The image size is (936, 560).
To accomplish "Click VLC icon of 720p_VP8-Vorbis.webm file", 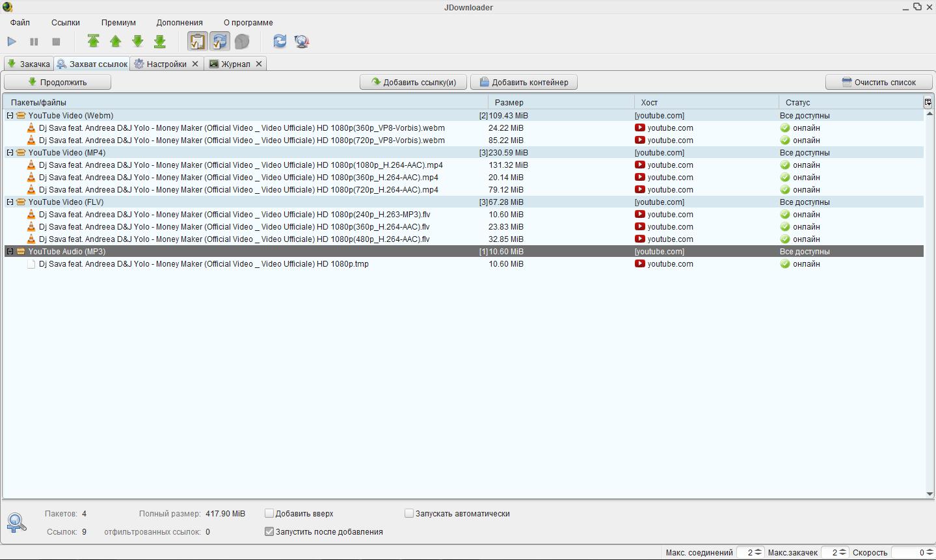I will point(31,140).
